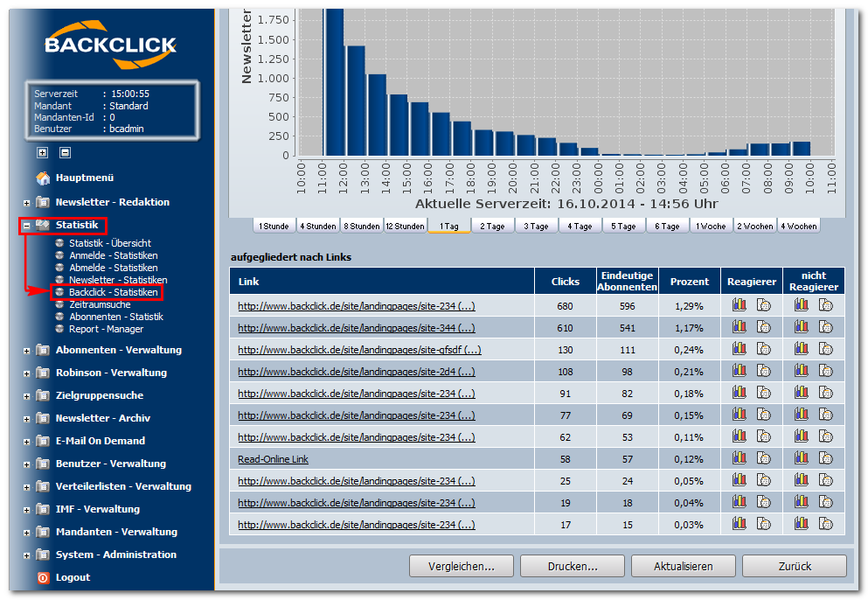Open the Read-Online Link

coord(273,459)
